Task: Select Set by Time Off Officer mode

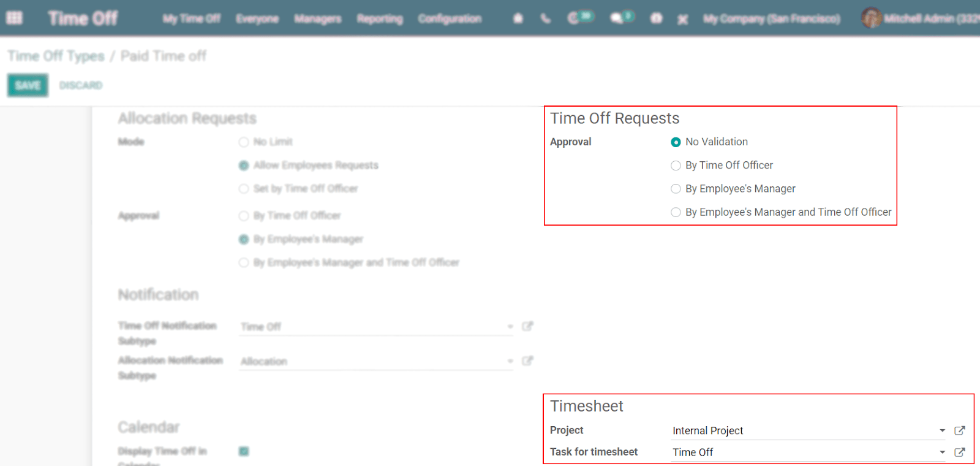Action: [x=244, y=189]
